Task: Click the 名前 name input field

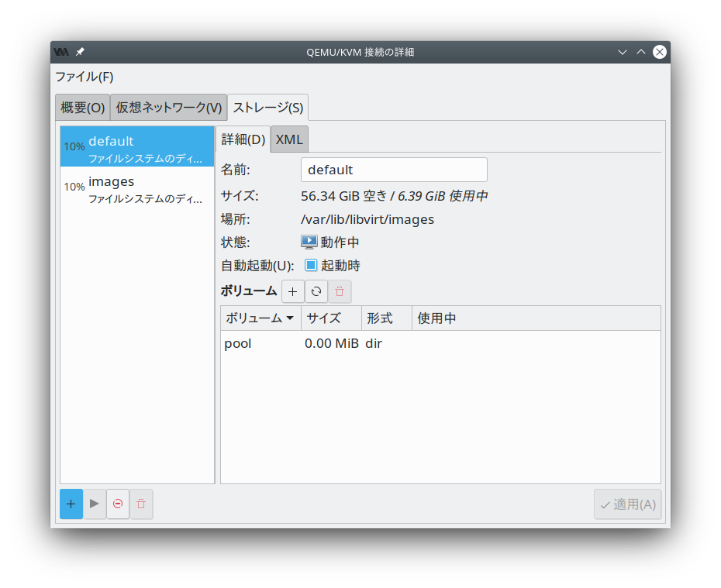Action: [x=394, y=170]
